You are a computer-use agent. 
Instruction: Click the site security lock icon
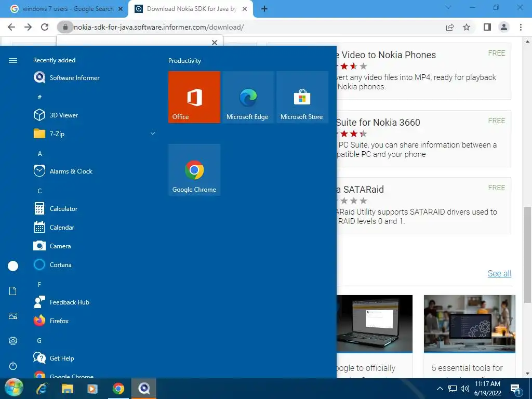(x=65, y=27)
